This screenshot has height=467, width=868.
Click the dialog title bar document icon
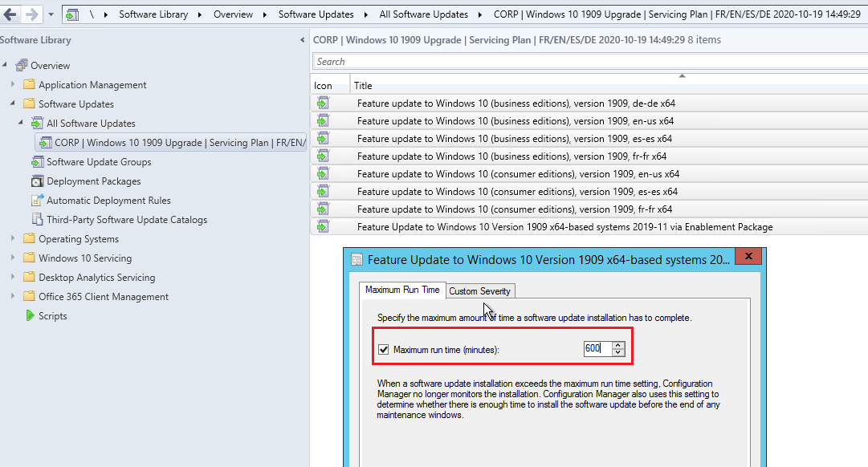tap(357, 259)
